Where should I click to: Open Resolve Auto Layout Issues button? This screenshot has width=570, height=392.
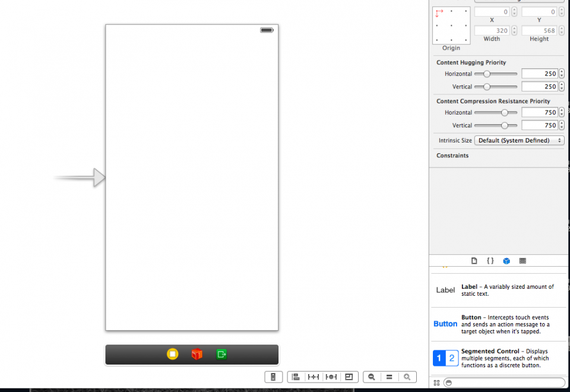[x=331, y=377]
